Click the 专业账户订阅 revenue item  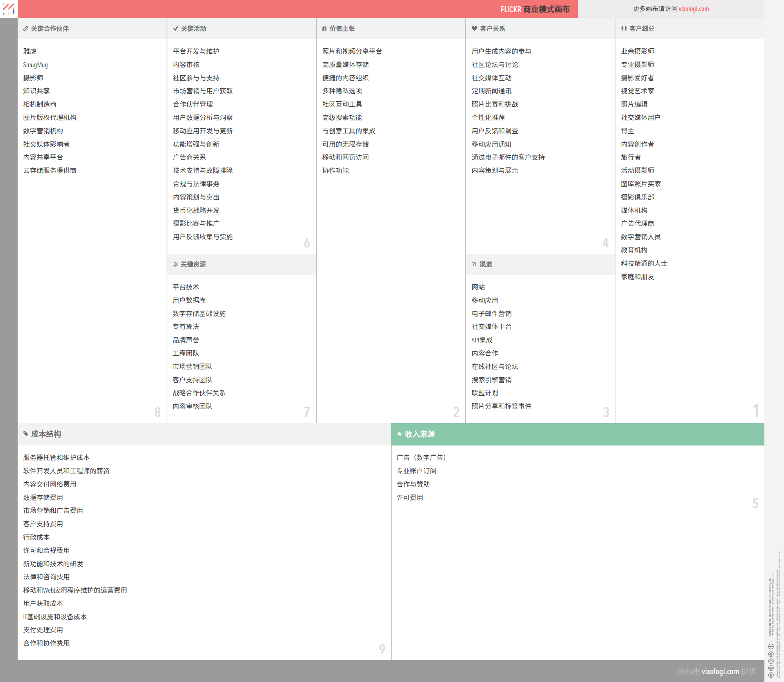(x=416, y=471)
